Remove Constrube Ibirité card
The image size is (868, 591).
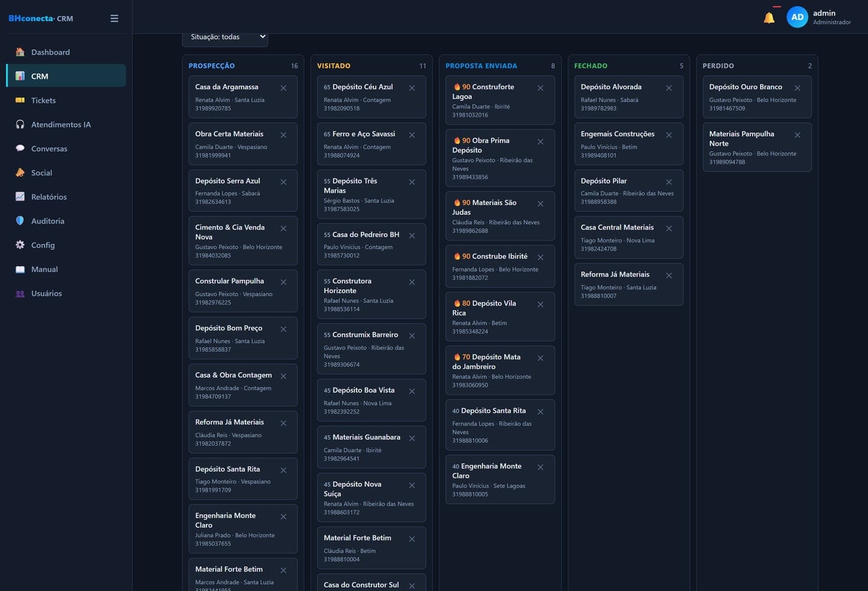540,257
